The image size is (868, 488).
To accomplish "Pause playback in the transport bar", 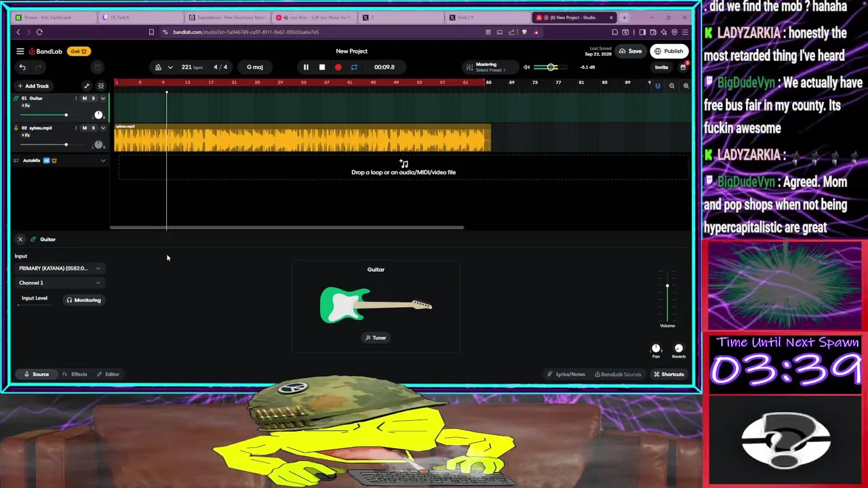I will [x=306, y=67].
